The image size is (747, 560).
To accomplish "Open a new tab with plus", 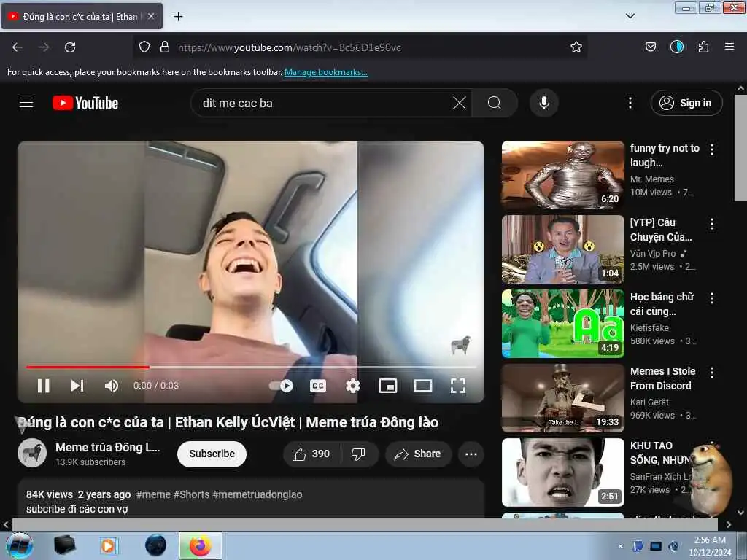I will coord(178,17).
